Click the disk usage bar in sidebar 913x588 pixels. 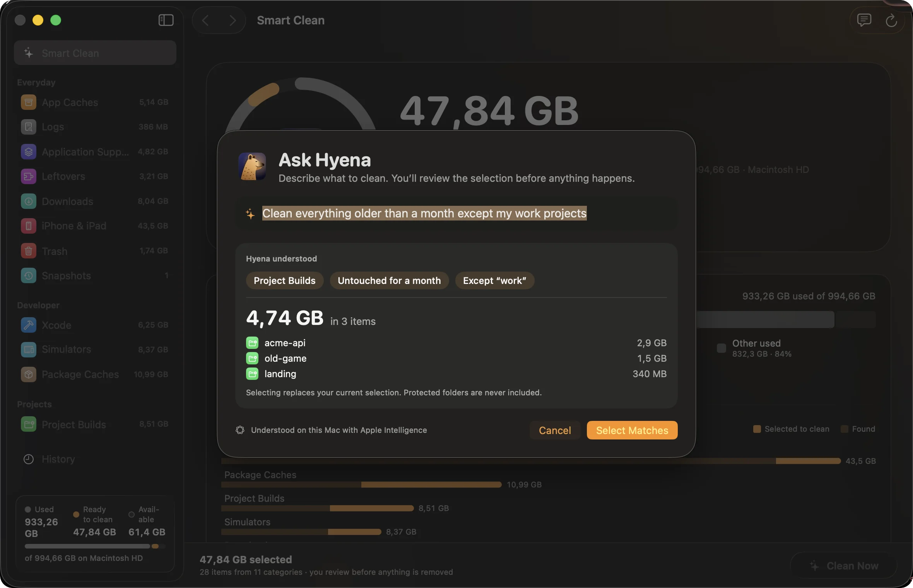pos(95,546)
